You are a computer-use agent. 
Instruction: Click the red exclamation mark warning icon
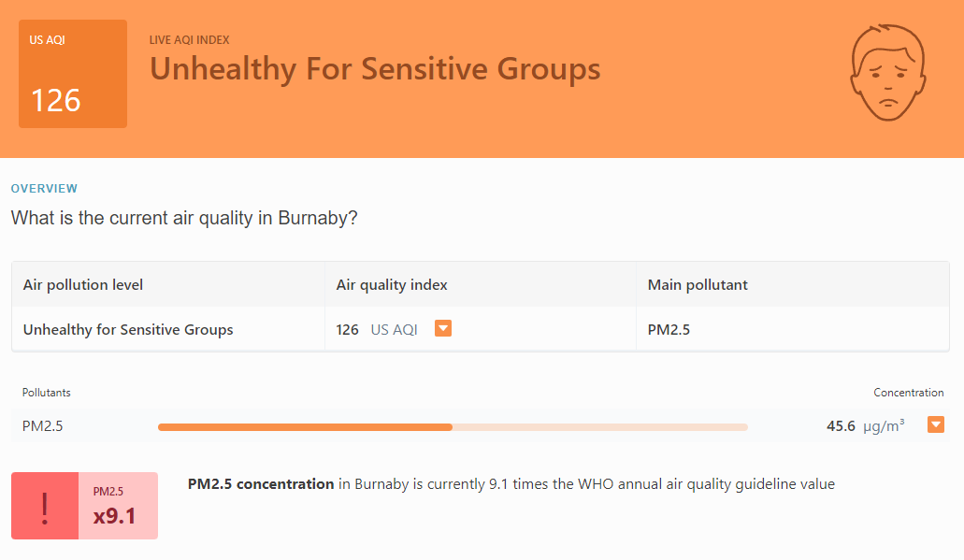(x=45, y=506)
